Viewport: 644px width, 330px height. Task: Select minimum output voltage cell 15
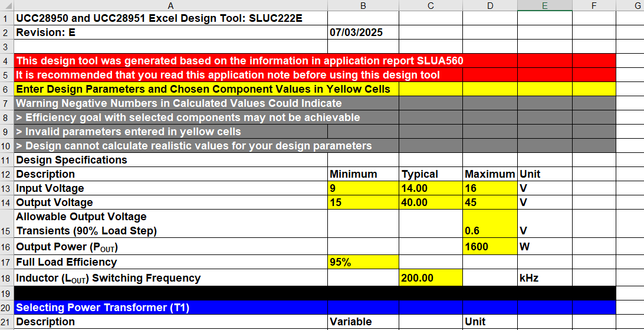pyautogui.click(x=363, y=202)
